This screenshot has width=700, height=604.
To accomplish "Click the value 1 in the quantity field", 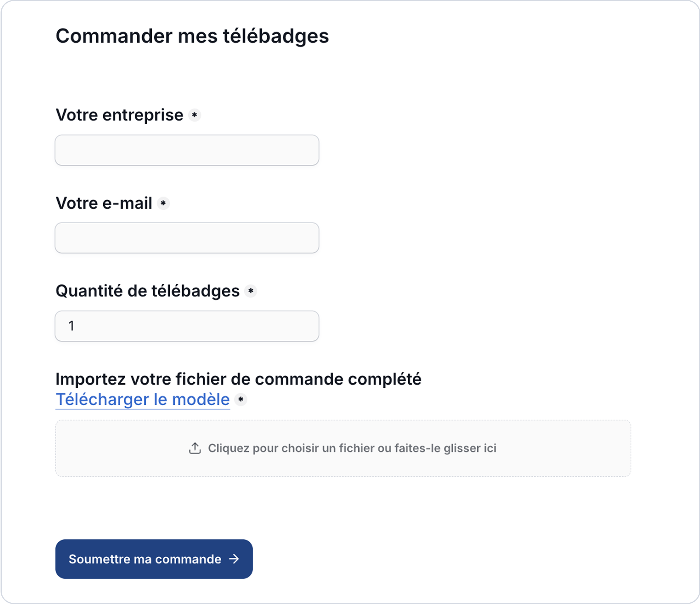I will [71, 326].
